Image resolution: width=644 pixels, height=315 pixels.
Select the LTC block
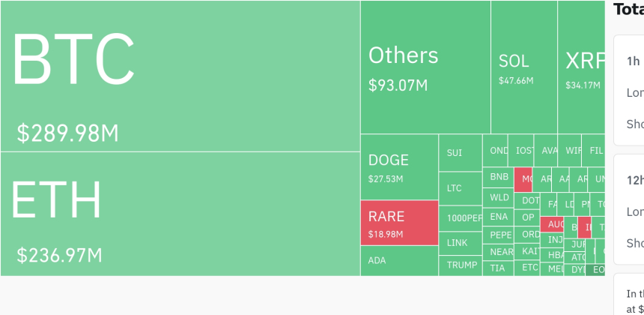pos(461,188)
